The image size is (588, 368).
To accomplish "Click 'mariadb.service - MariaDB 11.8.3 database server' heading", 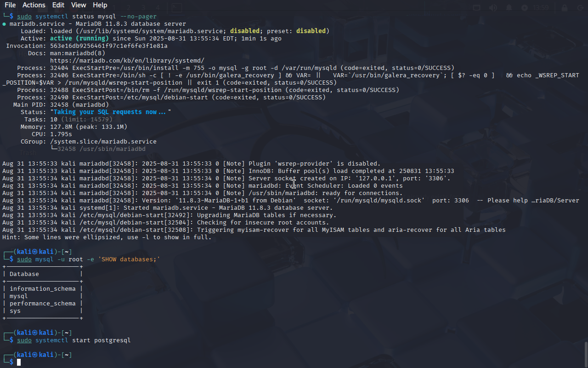I will (98, 24).
